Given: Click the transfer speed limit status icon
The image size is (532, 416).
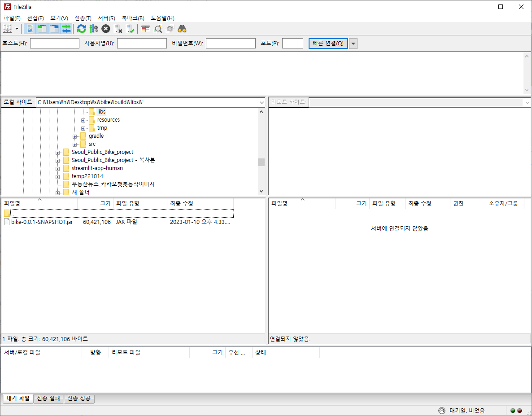Looking at the screenshot, I should coord(441,411).
